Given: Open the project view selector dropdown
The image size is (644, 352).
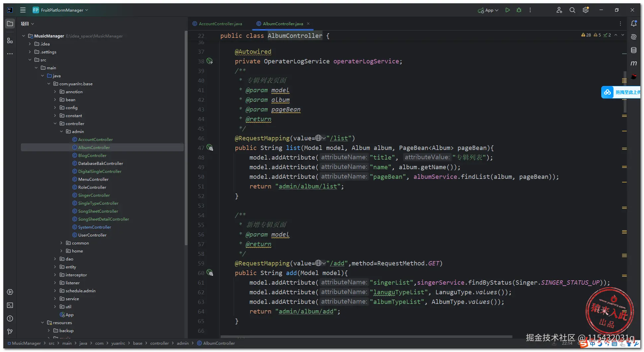Looking at the screenshot, I should coord(27,24).
